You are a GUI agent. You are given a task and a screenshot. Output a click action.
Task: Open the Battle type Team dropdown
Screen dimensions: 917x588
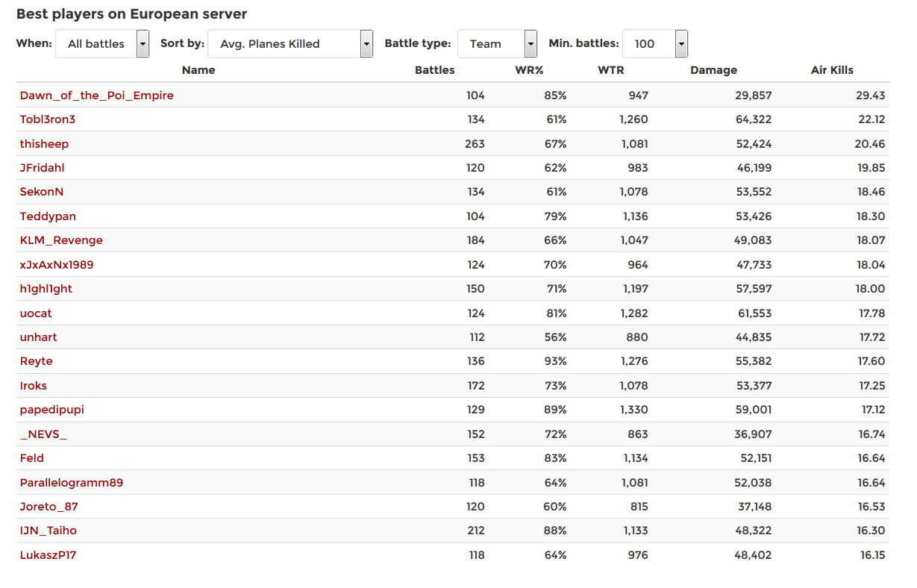tap(497, 44)
